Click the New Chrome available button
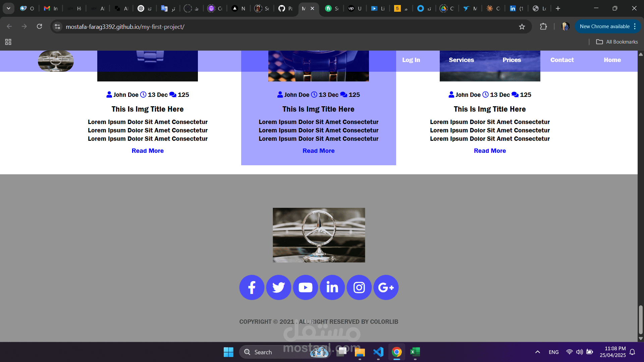 [604, 26]
